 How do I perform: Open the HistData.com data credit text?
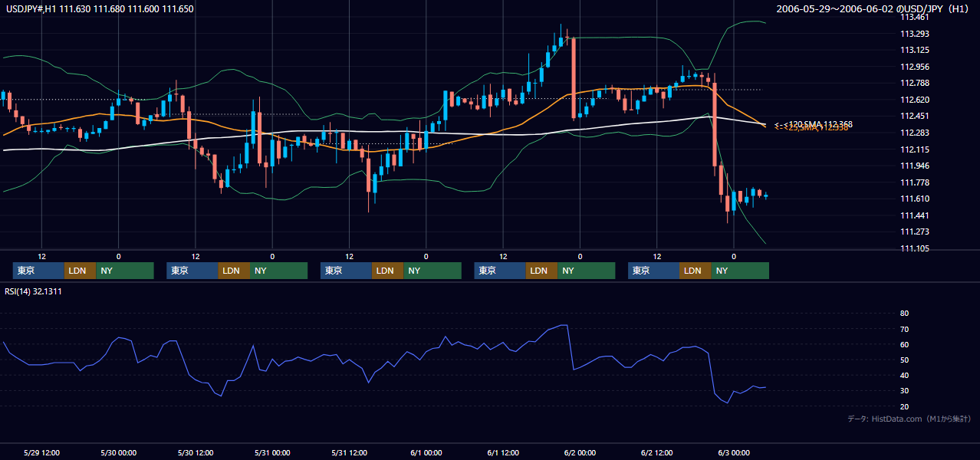coord(909,419)
